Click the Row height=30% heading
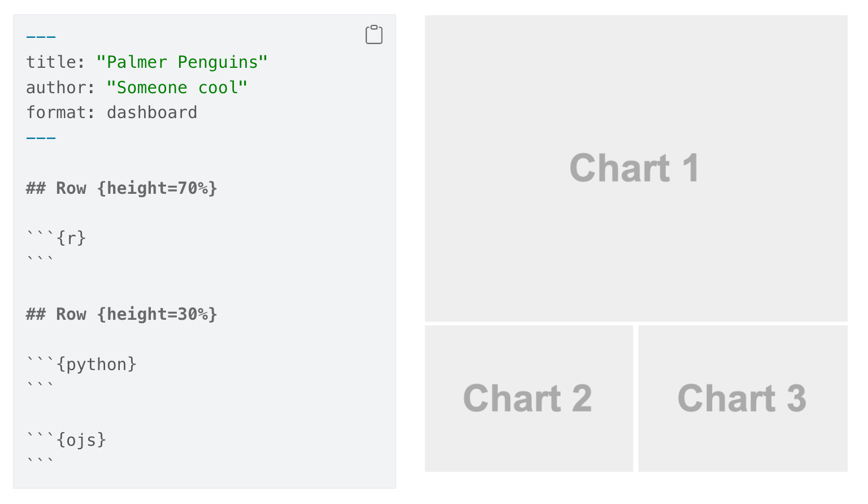This screenshot has height=504, width=868. 121,314
